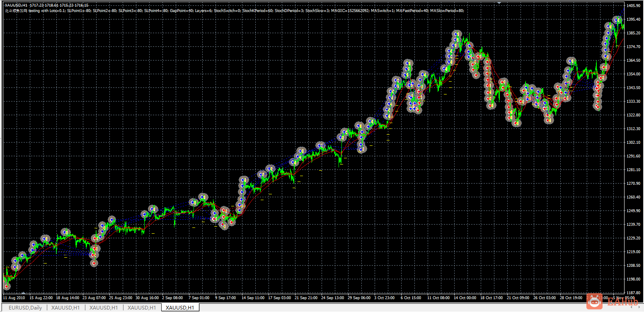Click the 1302.10 price label
The width and height of the screenshot is (644, 312).
point(634,143)
